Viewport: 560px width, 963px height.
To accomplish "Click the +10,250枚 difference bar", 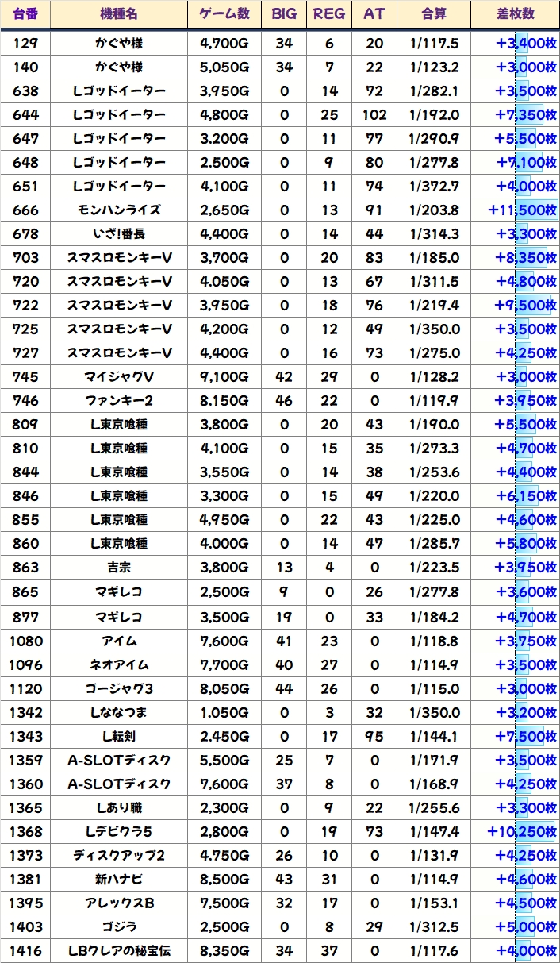I will tap(522, 831).
